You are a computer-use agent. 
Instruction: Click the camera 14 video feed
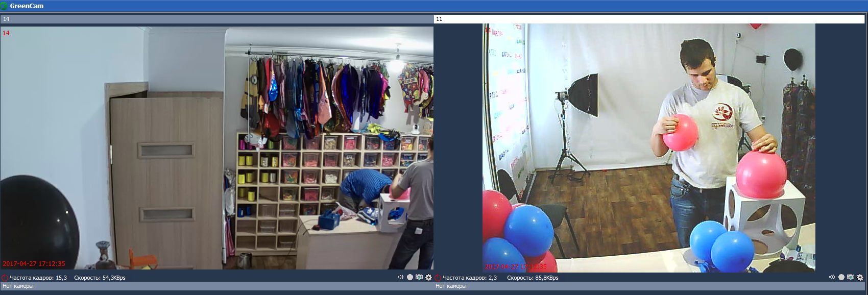(x=216, y=148)
